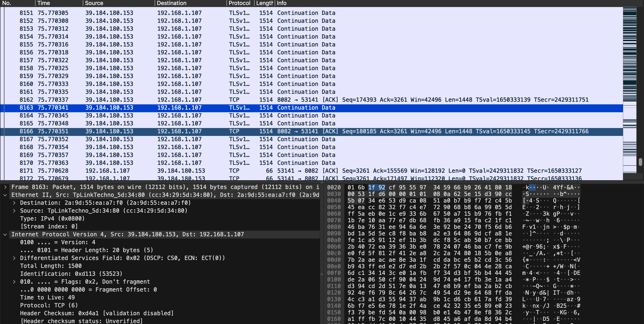644x324 pixels.
Task: Sort by the Protocol column header
Action: tap(240, 3)
